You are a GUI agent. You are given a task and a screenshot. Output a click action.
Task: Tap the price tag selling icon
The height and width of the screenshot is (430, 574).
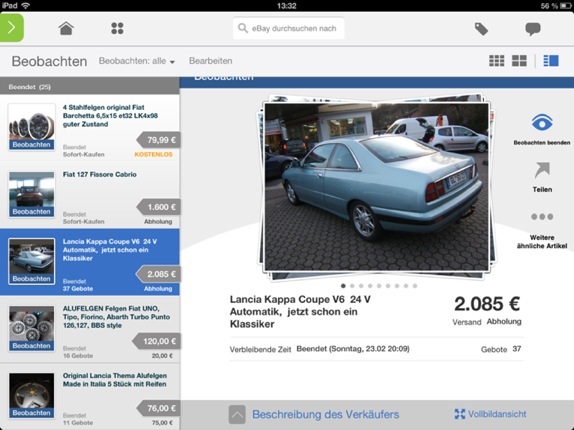(x=481, y=29)
